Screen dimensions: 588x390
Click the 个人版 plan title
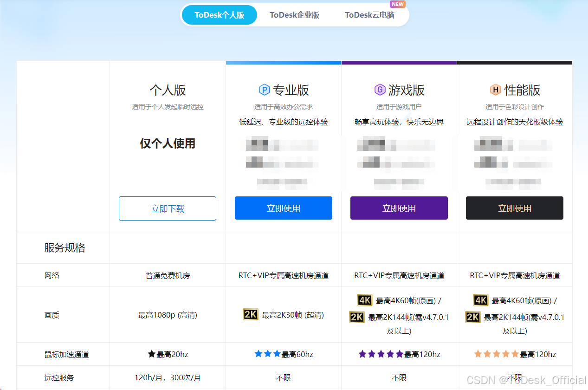click(x=168, y=90)
